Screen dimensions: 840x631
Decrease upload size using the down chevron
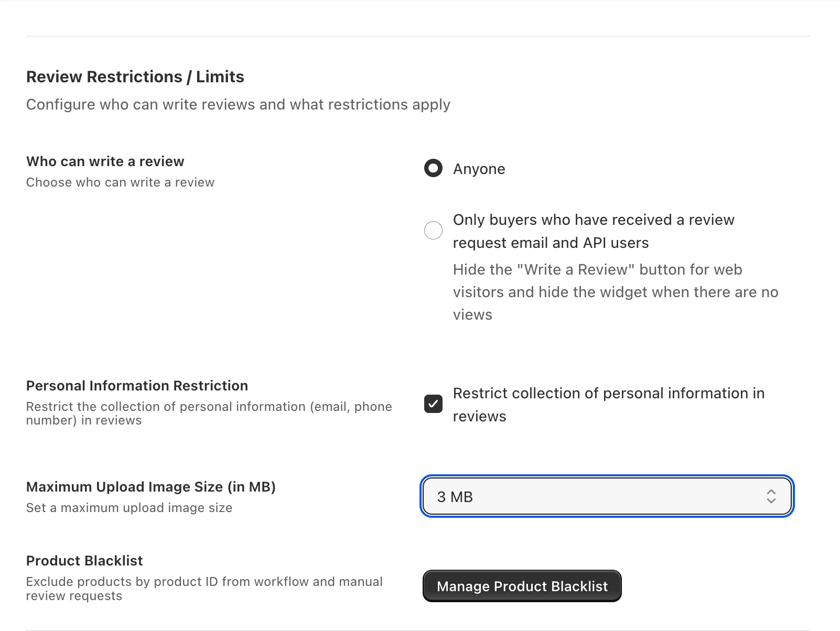[771, 501]
